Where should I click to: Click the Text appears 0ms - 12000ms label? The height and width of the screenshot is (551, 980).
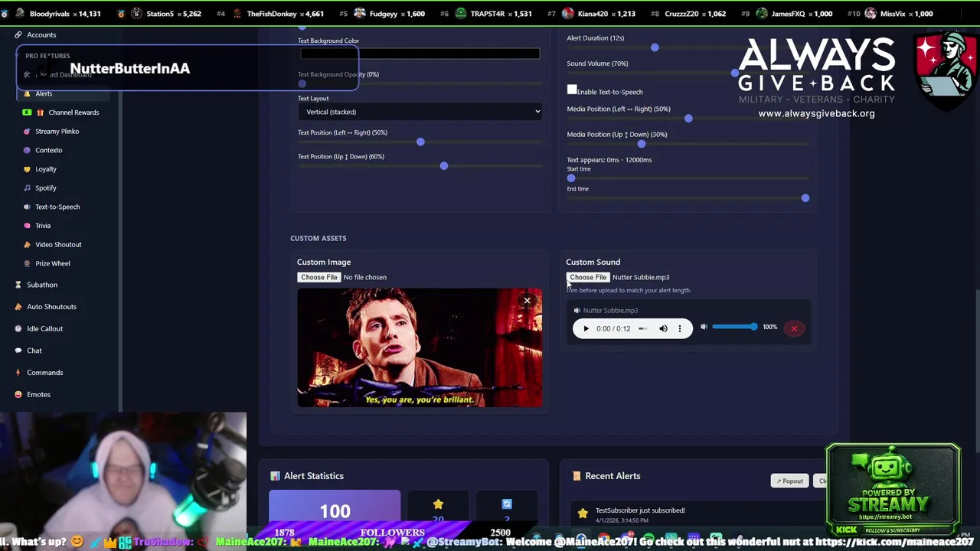pos(609,160)
